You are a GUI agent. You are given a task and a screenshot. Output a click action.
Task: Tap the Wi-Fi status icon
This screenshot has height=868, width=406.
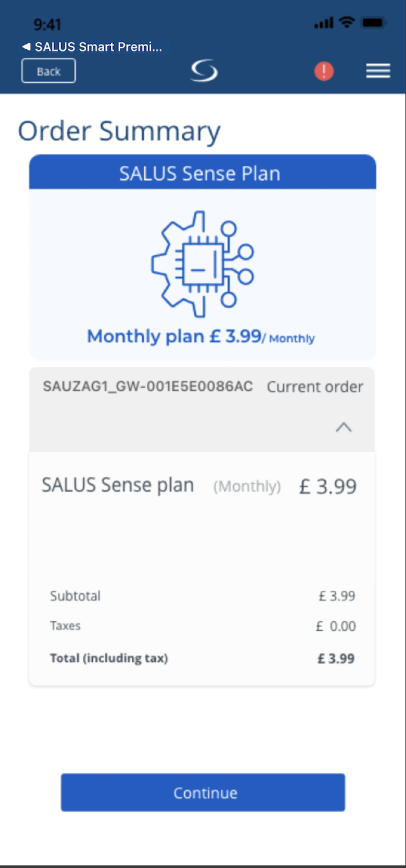[347, 22]
